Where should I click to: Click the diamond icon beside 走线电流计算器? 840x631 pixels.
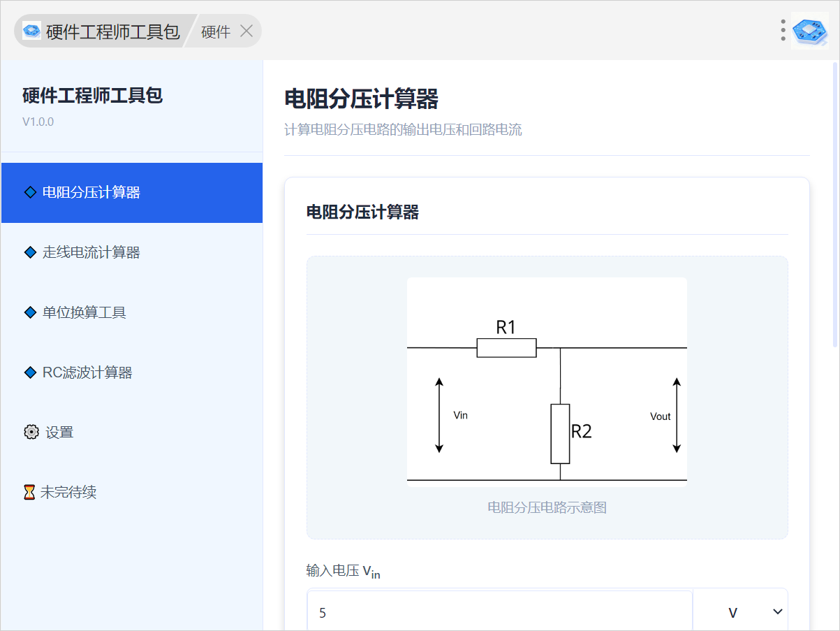point(30,252)
